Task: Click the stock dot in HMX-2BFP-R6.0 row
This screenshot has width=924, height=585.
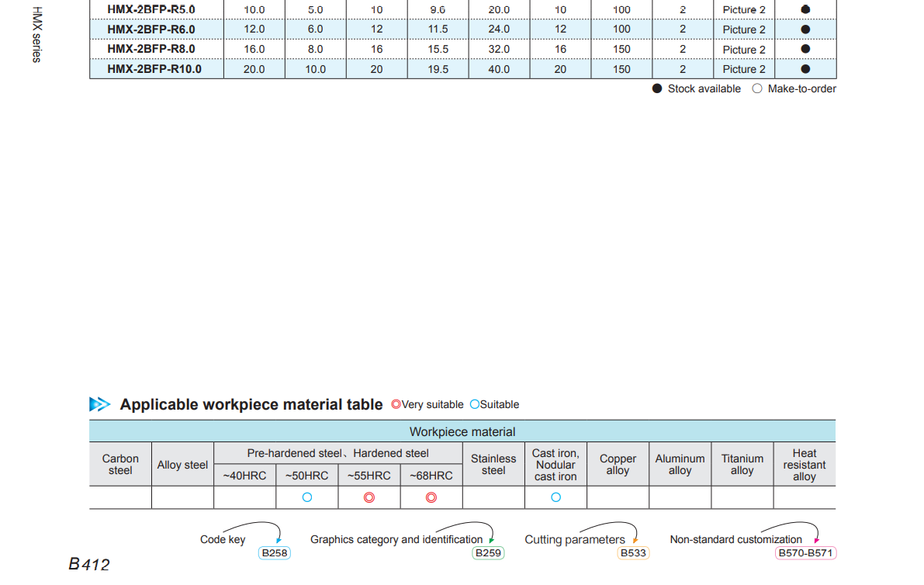Action: point(805,29)
